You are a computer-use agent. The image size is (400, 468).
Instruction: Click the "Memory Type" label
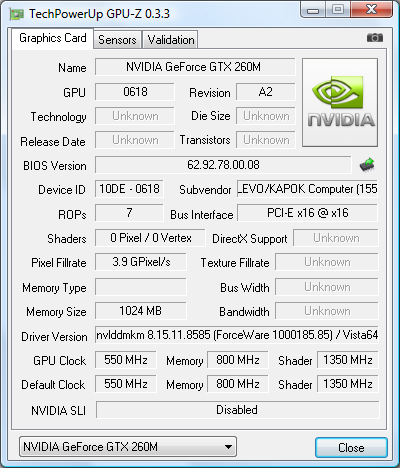[x=54, y=288]
